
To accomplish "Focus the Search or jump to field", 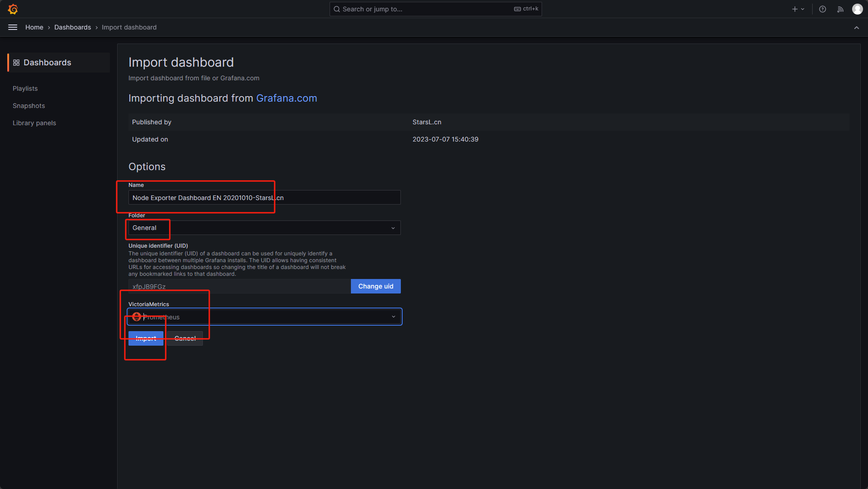I will click(x=435, y=9).
